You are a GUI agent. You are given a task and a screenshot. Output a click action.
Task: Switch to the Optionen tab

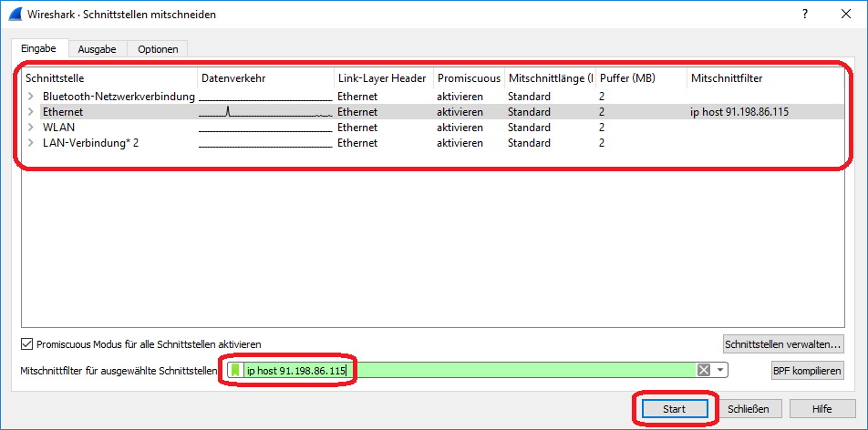[x=158, y=48]
